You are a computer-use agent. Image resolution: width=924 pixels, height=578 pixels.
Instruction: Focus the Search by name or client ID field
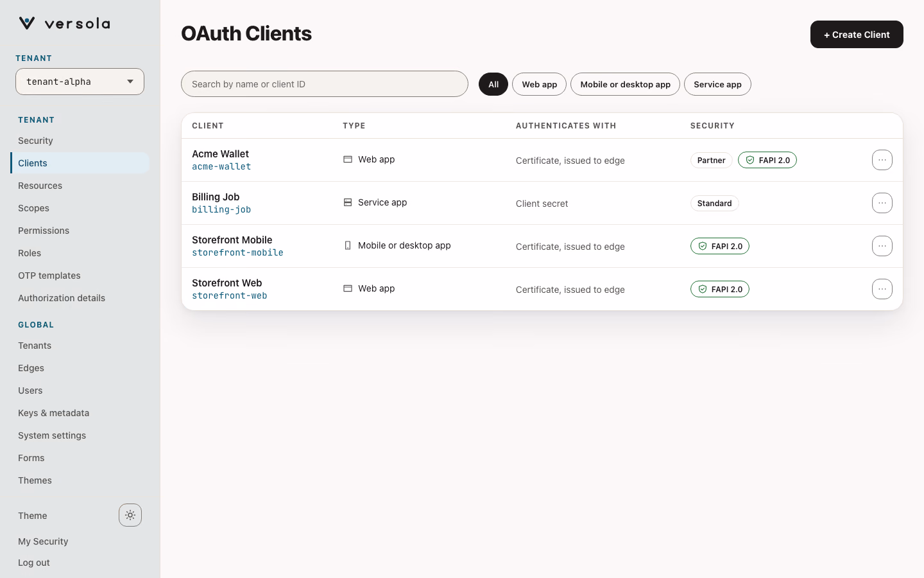point(325,84)
